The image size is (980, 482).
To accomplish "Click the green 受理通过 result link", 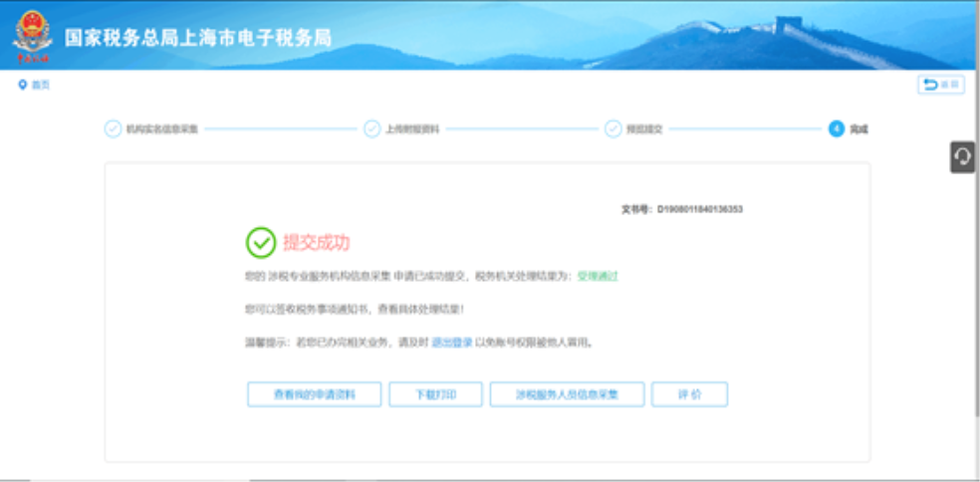I will click(x=598, y=276).
